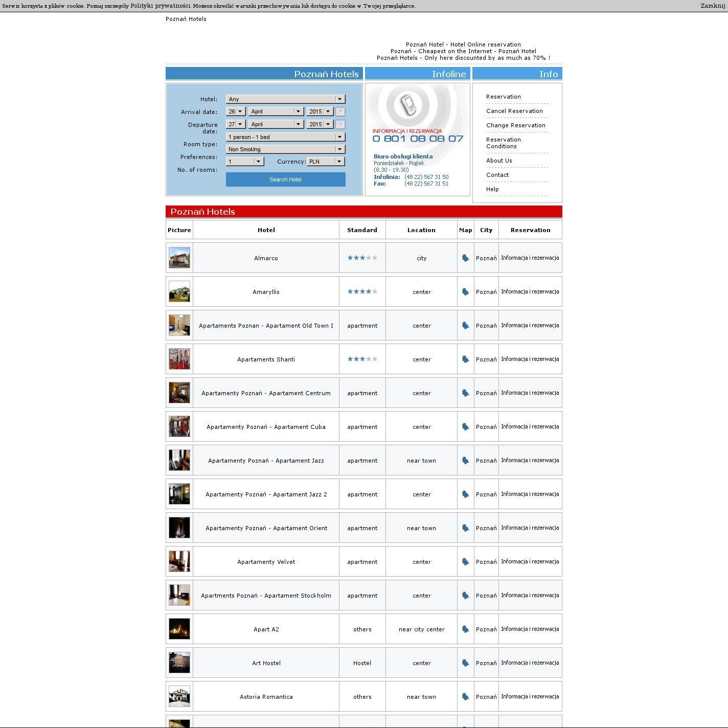Open map icon for Apartaments Shanti

[x=465, y=359]
